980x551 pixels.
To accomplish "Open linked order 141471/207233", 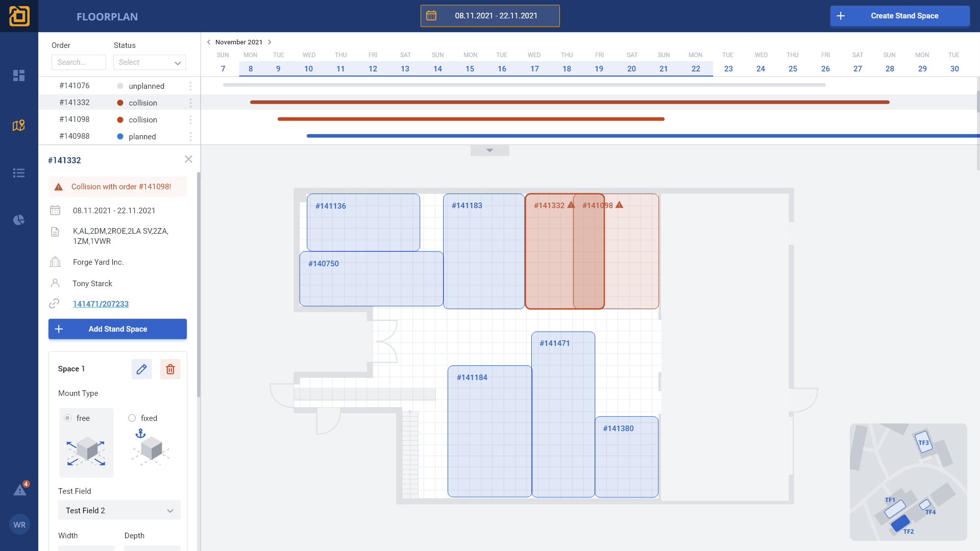I will (101, 304).
